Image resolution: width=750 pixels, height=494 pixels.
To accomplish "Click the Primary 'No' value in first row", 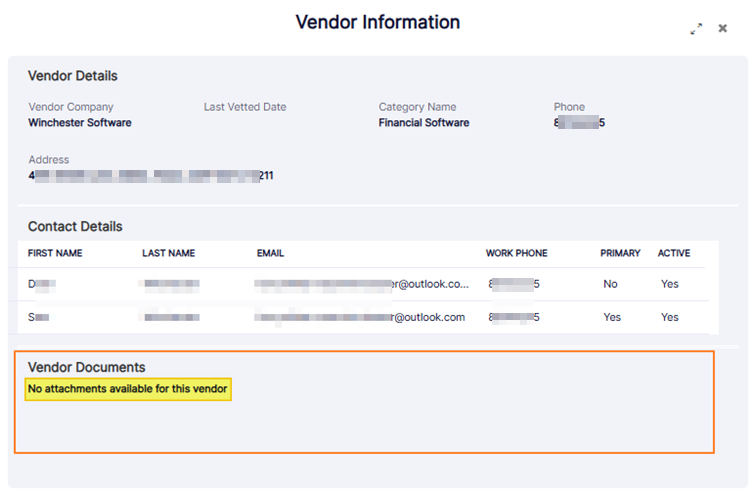I will pos(610,284).
